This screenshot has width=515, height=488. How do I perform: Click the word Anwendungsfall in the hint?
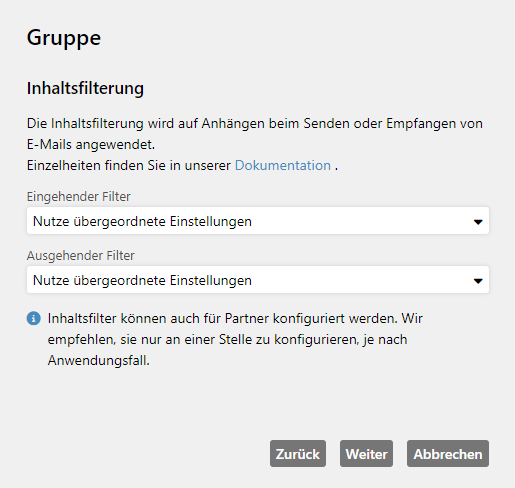point(99,360)
